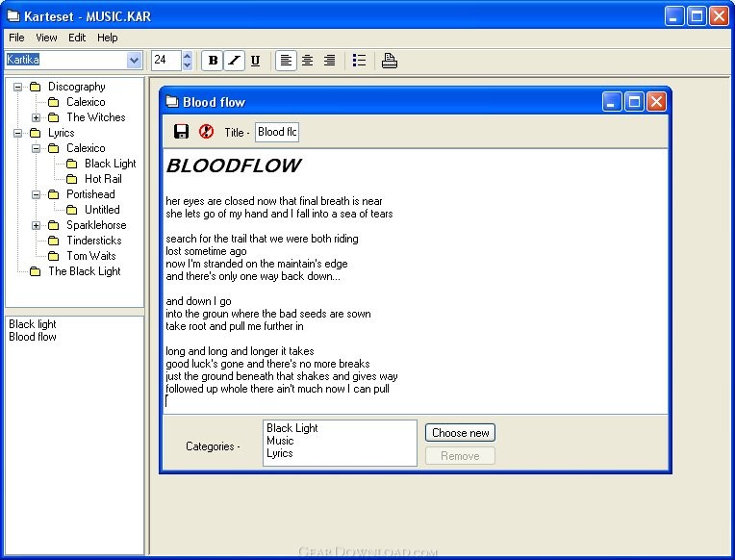Collapse the Lyrics tree node
Image resolution: width=735 pixels, height=560 pixels.
point(18,133)
